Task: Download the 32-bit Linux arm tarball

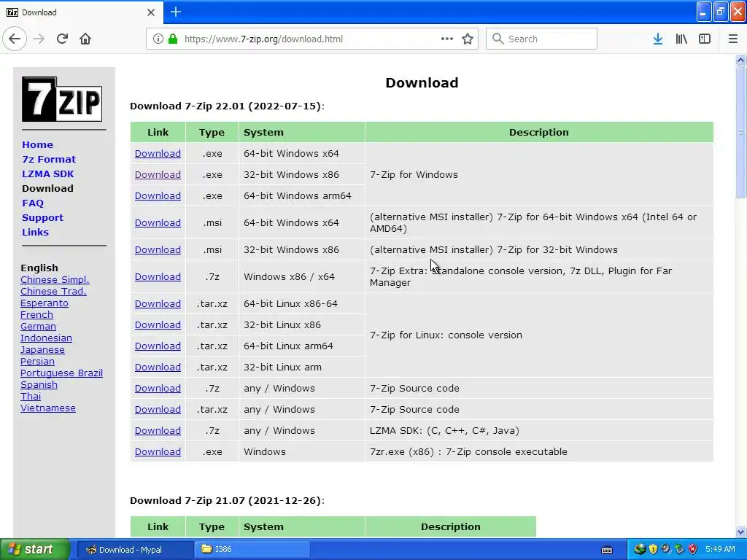Action: (x=158, y=367)
